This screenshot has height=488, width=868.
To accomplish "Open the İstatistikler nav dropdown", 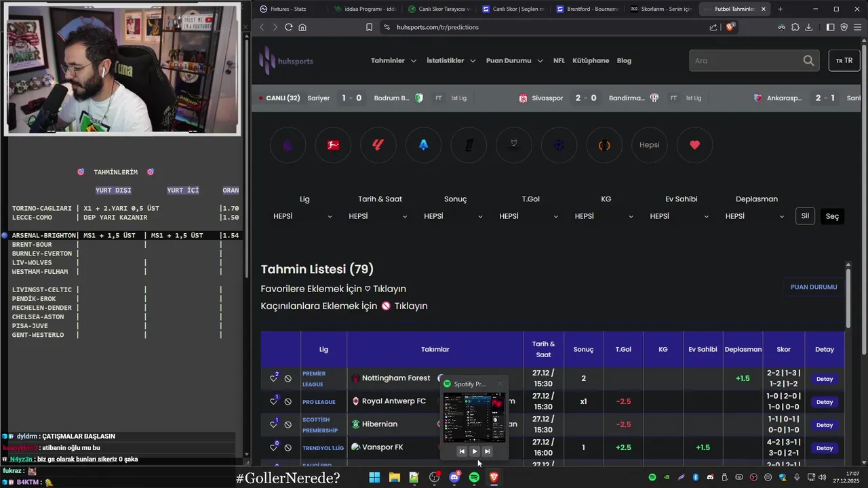I will coord(450,60).
